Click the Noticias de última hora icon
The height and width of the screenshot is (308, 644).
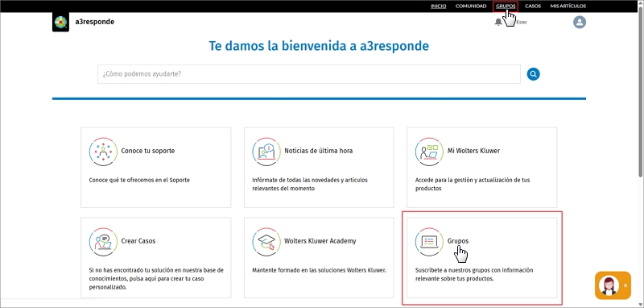click(266, 152)
